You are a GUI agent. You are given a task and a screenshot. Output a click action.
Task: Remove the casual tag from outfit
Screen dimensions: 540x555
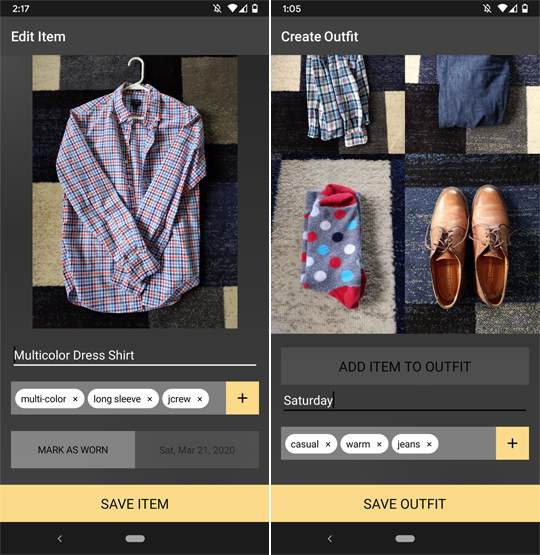[x=328, y=444]
